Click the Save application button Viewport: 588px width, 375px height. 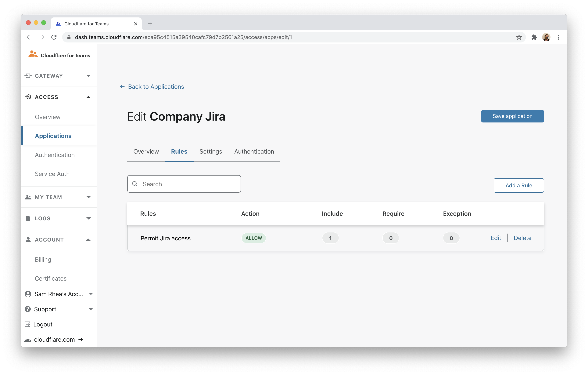[512, 116]
